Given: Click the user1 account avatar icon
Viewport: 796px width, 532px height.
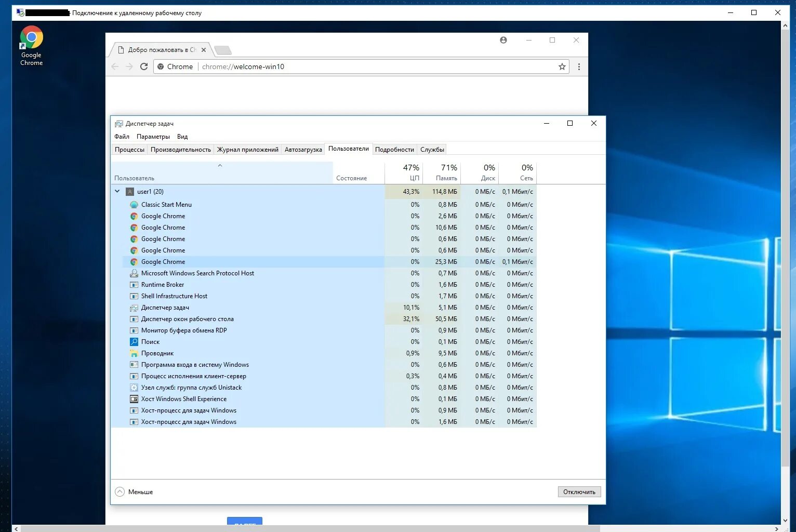Looking at the screenshot, I should (x=130, y=192).
